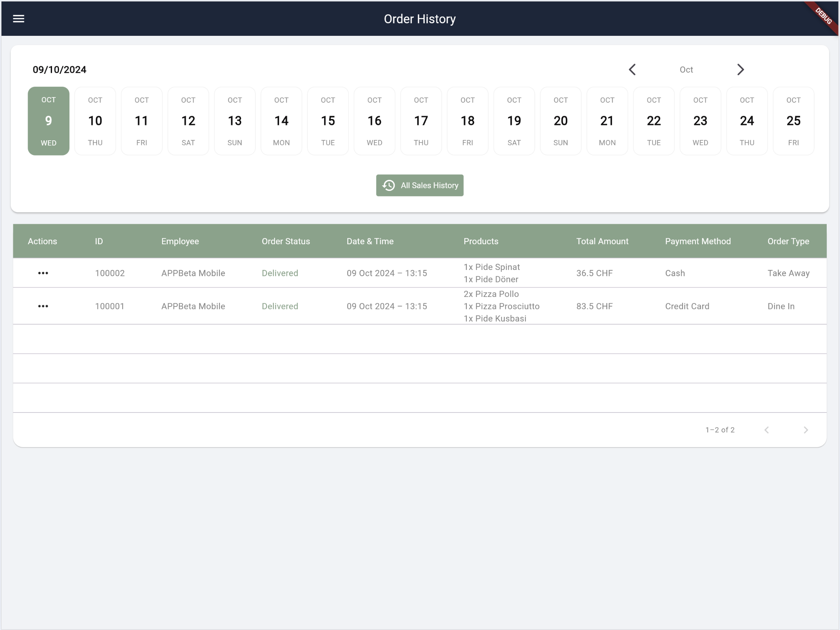Go to next month using right chevron
Image resolution: width=840 pixels, height=630 pixels.
(x=740, y=69)
